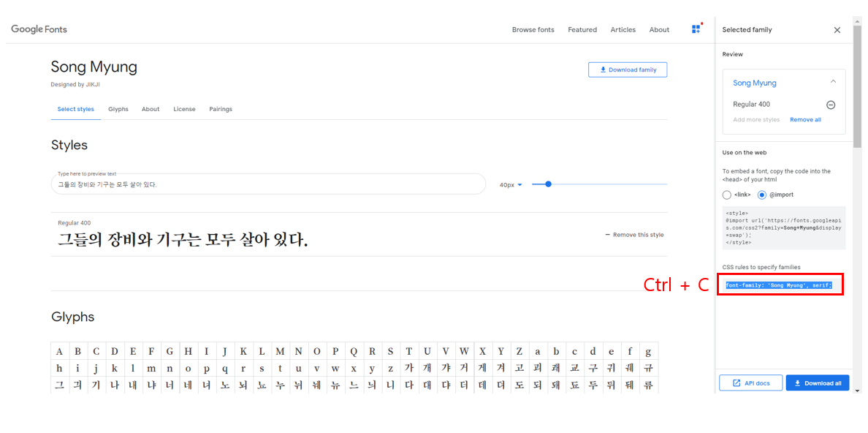Click glyph 가 in the glyph grid
The width and height of the screenshot is (868, 433).
tap(409, 368)
